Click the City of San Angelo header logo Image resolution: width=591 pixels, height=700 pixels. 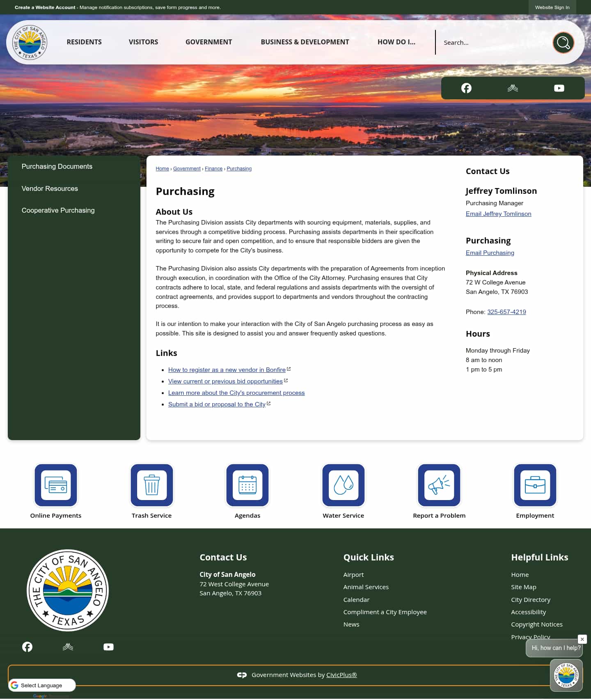30,42
